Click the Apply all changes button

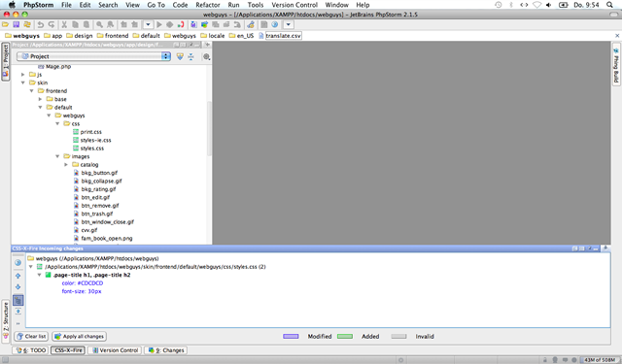[x=79, y=336]
